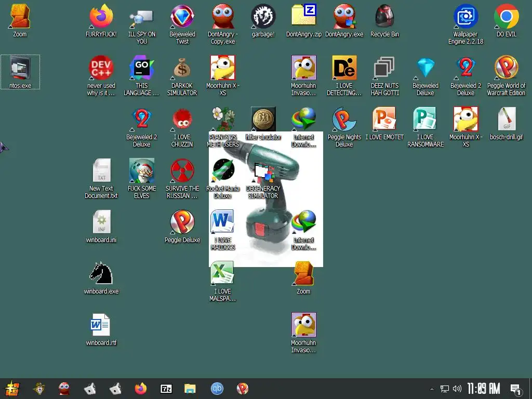Click the volume speaker tray icon
This screenshot has height=399, width=532.
pos(457,389)
